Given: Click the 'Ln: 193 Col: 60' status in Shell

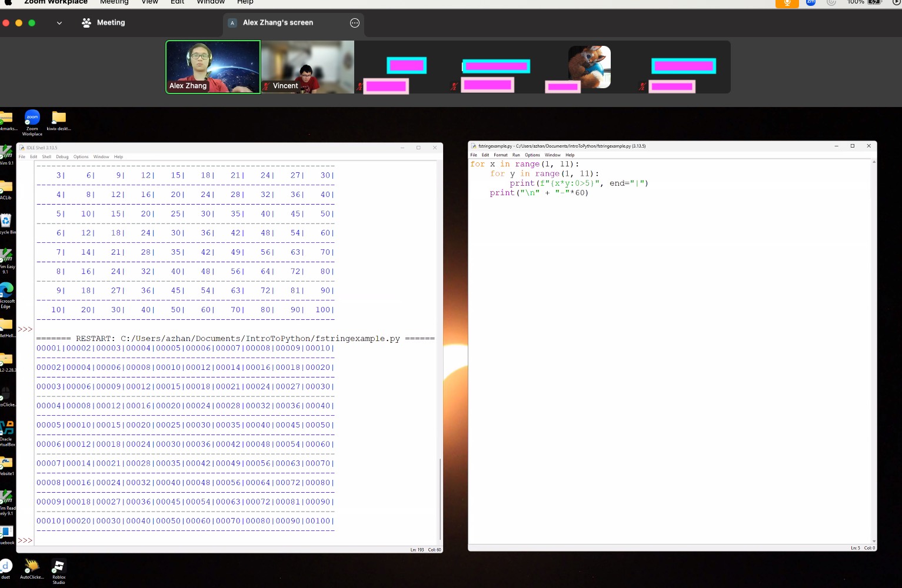Looking at the screenshot, I should coord(426,550).
